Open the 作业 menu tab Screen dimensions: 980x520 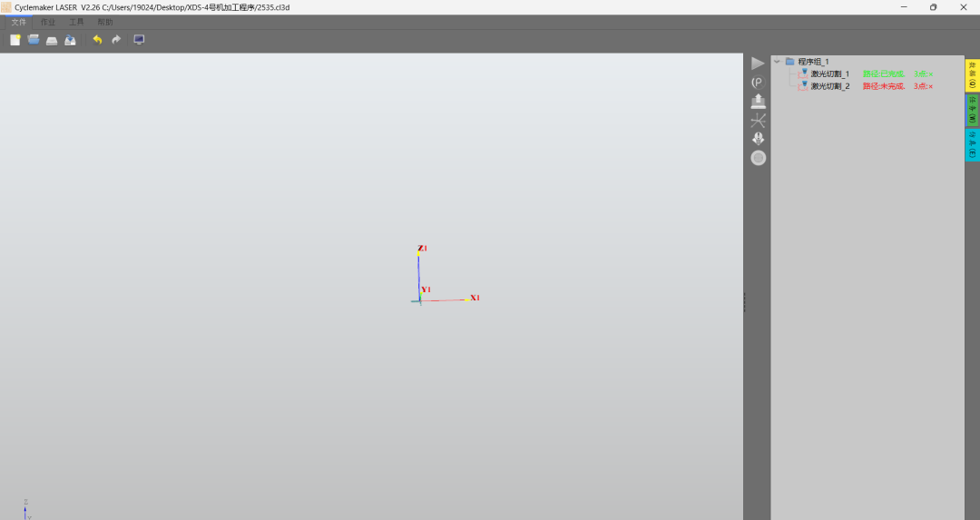click(x=48, y=22)
